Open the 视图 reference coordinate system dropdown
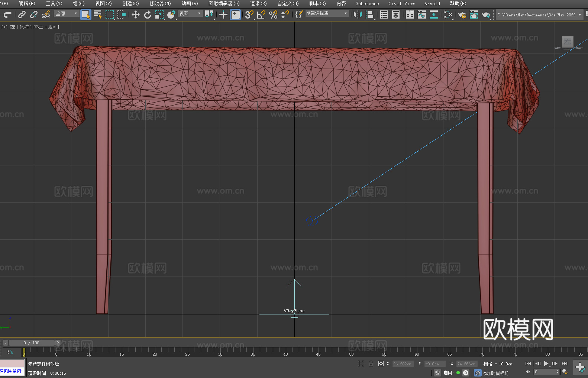Screen dimensions: 588x378 click(190, 13)
